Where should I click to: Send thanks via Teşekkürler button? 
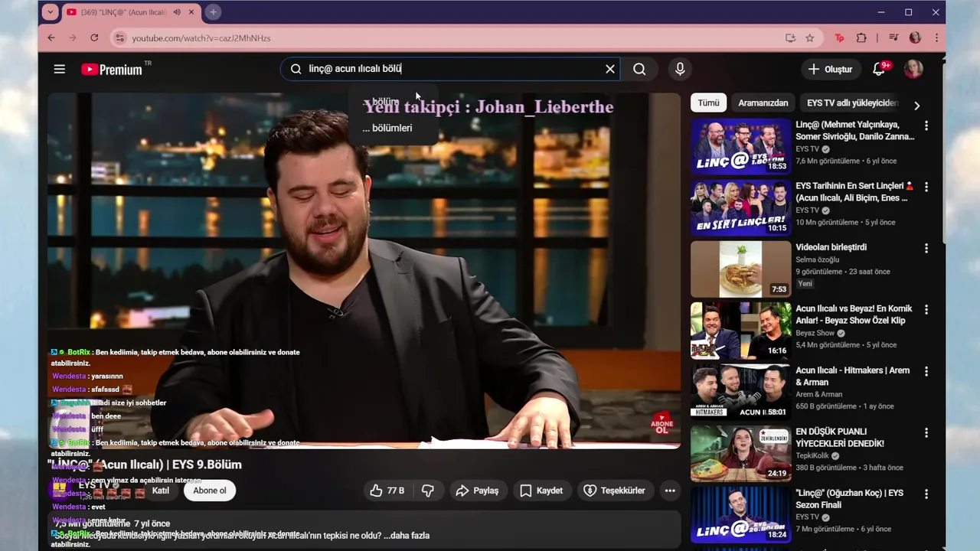coord(614,491)
